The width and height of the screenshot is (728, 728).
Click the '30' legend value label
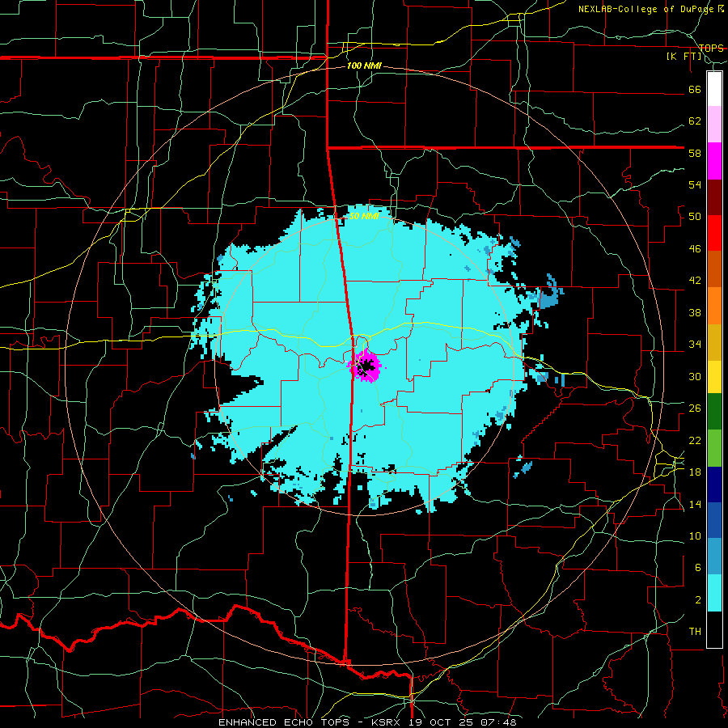click(695, 376)
